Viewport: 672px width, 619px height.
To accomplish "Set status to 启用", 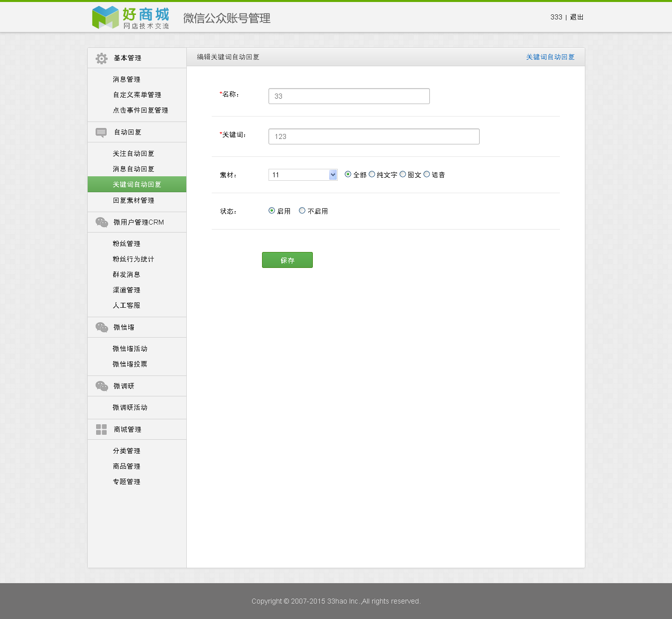I will point(271,211).
